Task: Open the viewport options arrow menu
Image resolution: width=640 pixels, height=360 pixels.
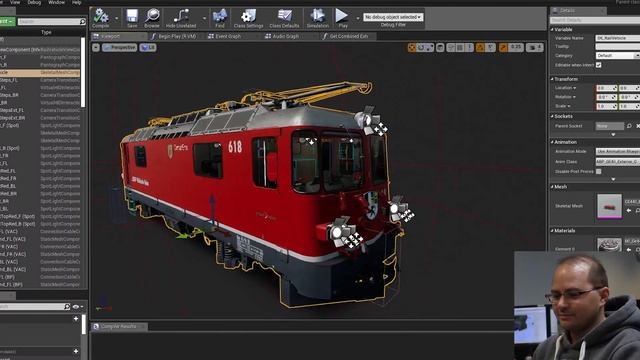Action: pyautogui.click(x=96, y=48)
